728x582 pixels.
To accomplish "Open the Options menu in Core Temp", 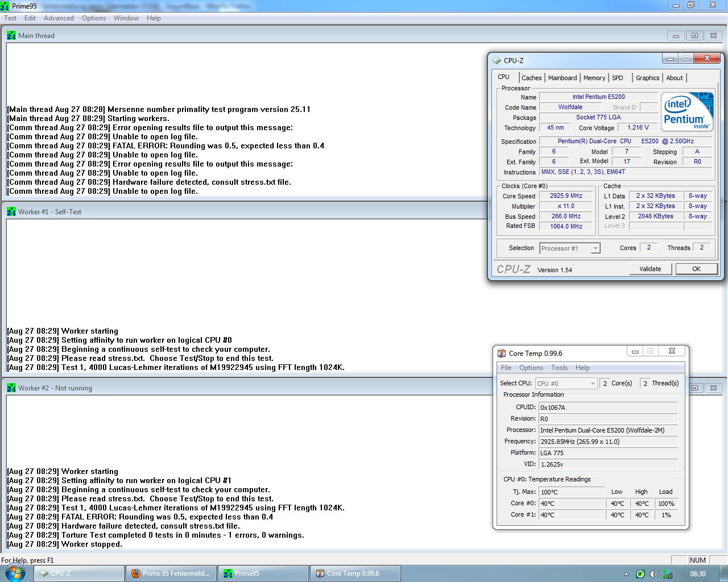I will [531, 368].
